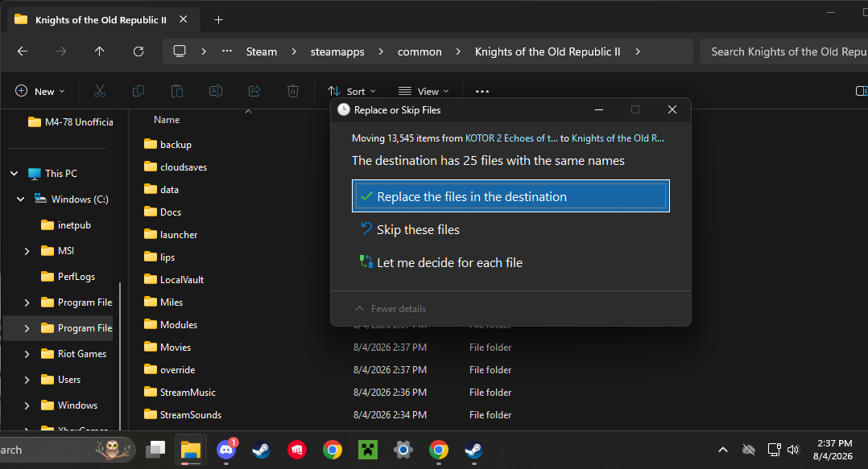Open Discord from the taskbar
Screen dimensions: 868x469
(x=225, y=449)
